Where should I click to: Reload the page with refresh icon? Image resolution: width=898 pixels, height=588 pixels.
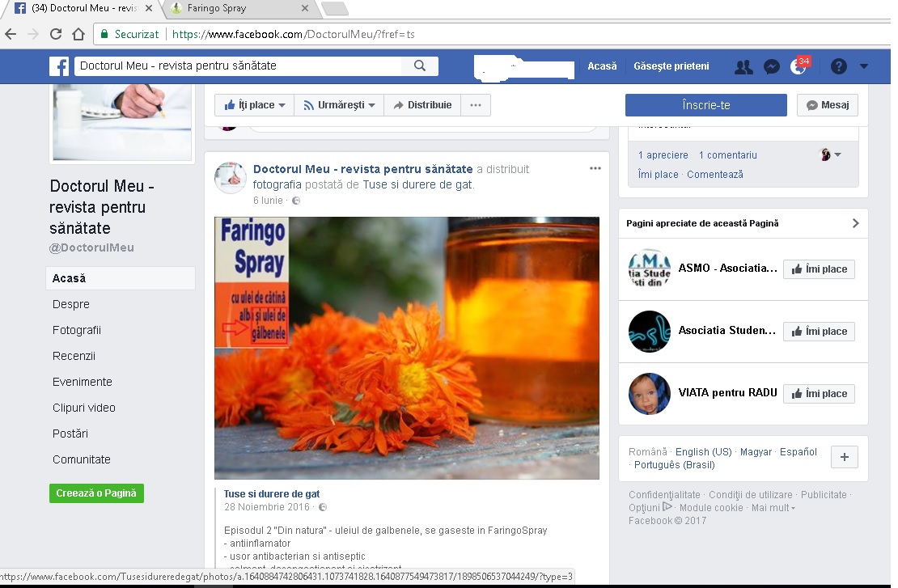[x=56, y=34]
